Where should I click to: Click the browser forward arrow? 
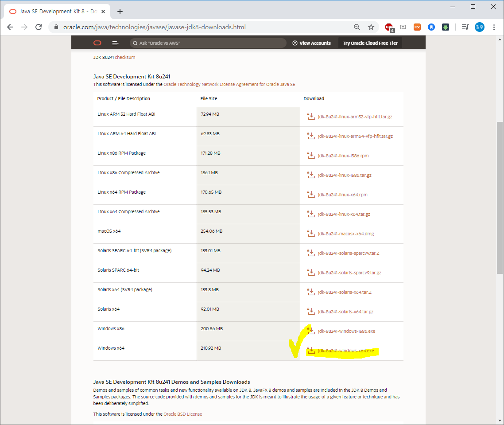pos(24,27)
